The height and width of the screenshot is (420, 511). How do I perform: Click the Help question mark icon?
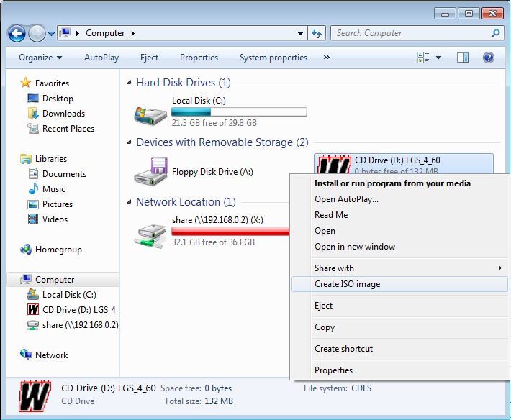click(488, 58)
